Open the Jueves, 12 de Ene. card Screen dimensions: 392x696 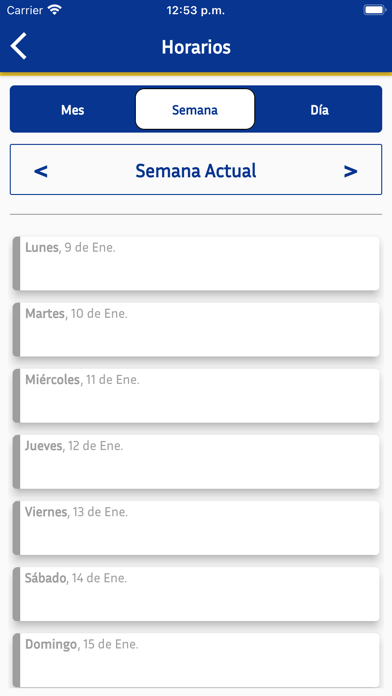pos(196,462)
